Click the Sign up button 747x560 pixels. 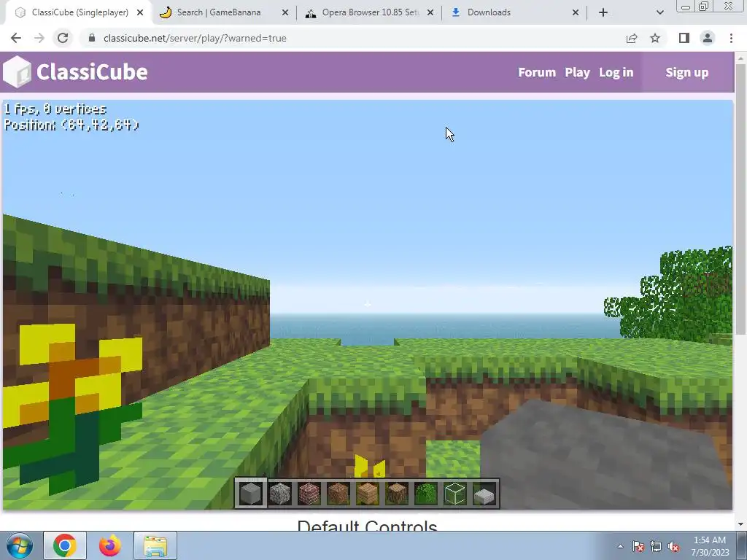click(x=687, y=72)
